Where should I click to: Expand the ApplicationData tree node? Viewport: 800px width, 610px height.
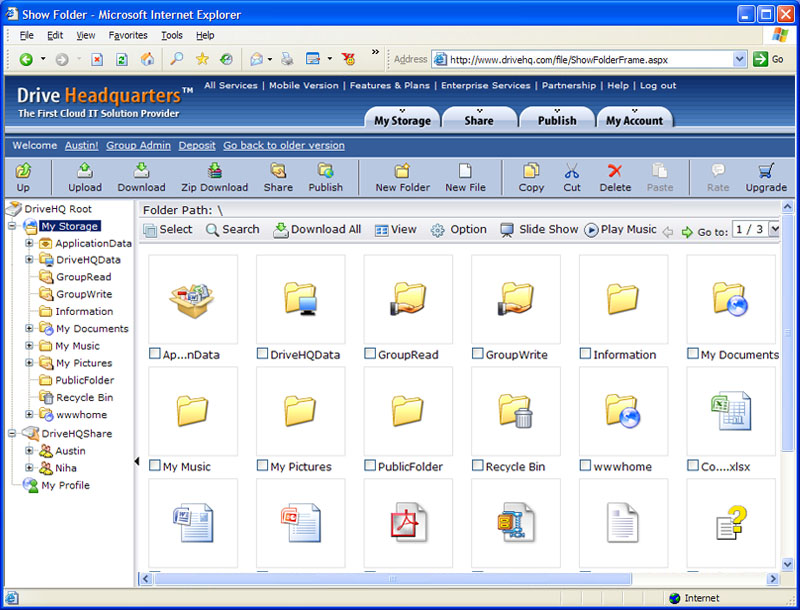[29, 243]
